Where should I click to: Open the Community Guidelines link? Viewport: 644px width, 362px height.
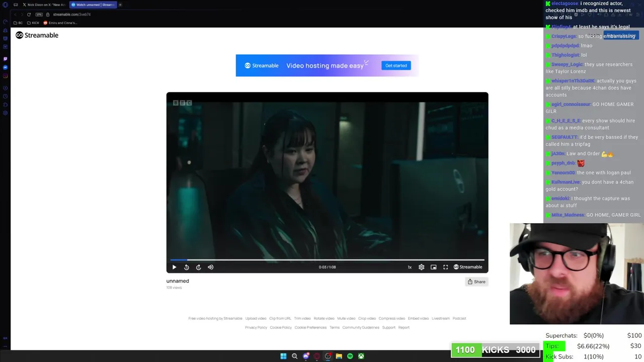(x=361, y=327)
